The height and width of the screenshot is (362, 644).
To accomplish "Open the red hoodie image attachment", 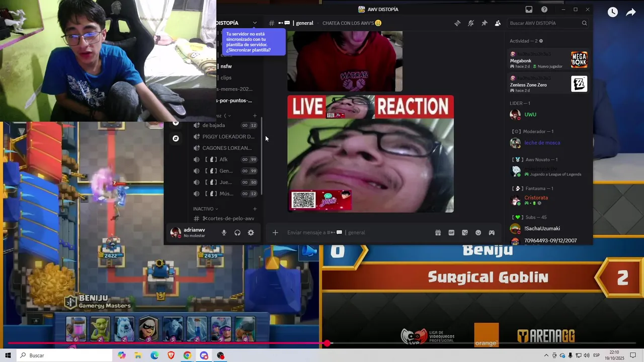I will tap(345, 61).
